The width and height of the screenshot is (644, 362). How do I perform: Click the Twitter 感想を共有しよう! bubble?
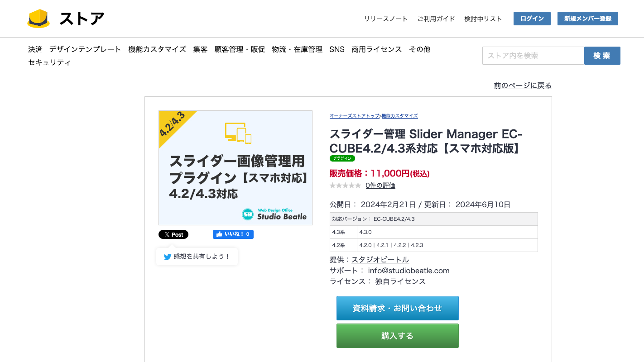[197, 257]
